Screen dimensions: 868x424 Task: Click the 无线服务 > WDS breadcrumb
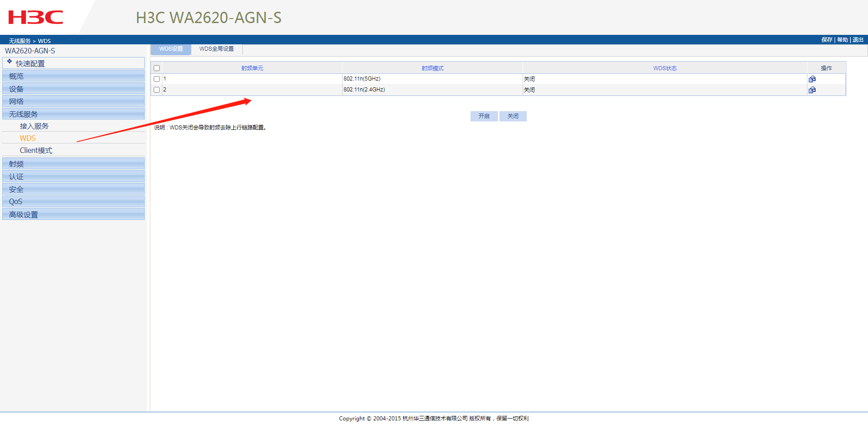(x=30, y=41)
